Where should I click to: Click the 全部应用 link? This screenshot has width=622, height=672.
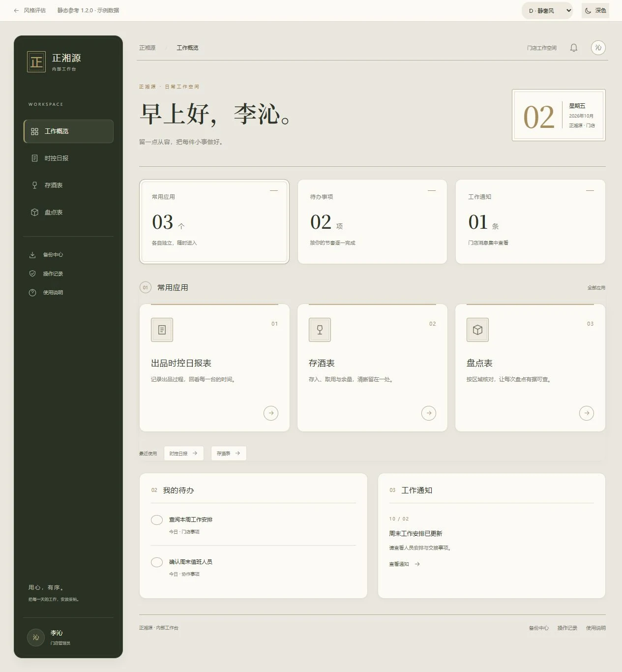click(x=596, y=288)
